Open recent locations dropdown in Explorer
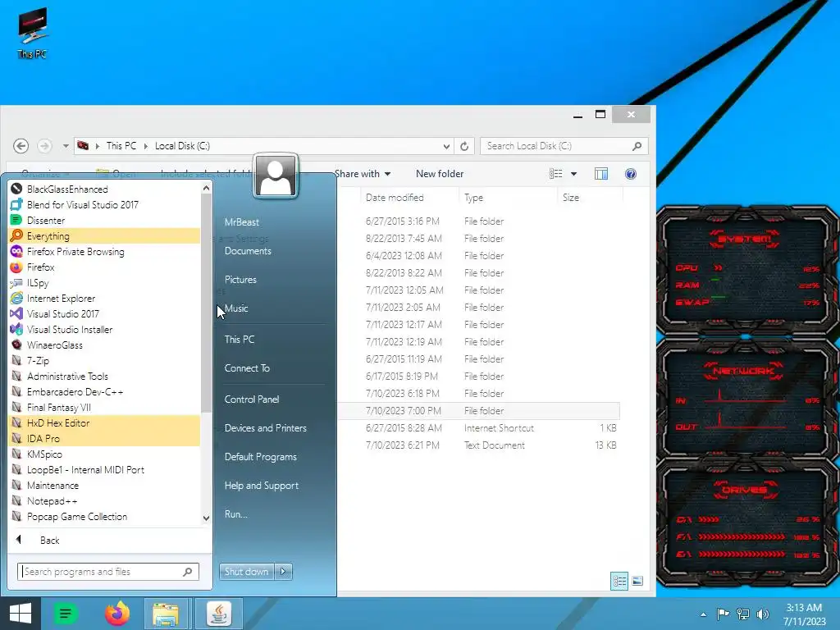This screenshot has width=840, height=630. point(66,146)
